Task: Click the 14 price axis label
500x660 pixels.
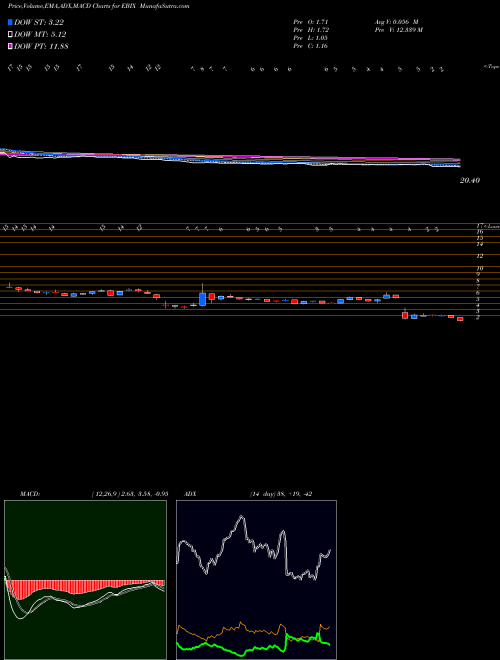Action: tap(479, 244)
